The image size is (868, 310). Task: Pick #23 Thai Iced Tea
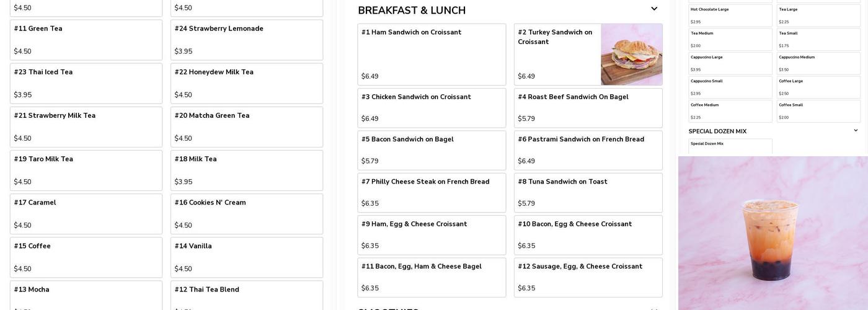pyautogui.click(x=86, y=84)
